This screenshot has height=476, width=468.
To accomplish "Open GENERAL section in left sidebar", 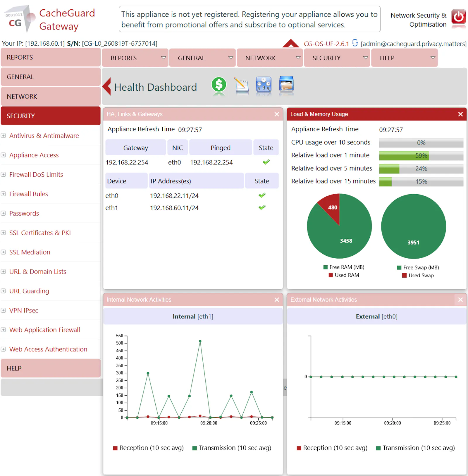I will (51, 77).
